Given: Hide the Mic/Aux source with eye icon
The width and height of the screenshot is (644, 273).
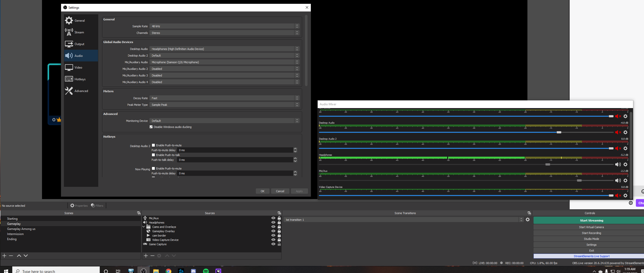Looking at the screenshot, I should tap(273, 218).
